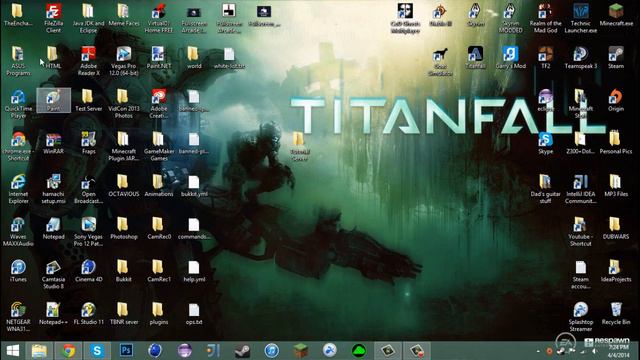
Task: Open Google Chrome from the taskbar
Action: coord(69,351)
